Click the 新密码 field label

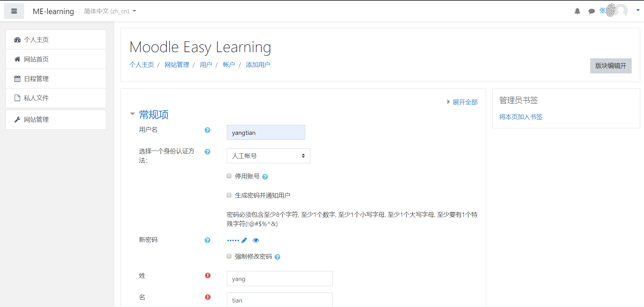pos(148,240)
